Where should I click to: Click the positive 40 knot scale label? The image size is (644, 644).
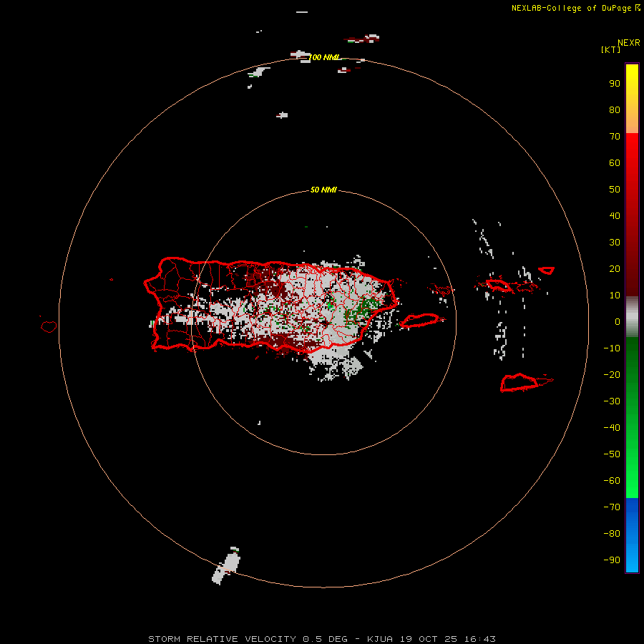(x=615, y=215)
